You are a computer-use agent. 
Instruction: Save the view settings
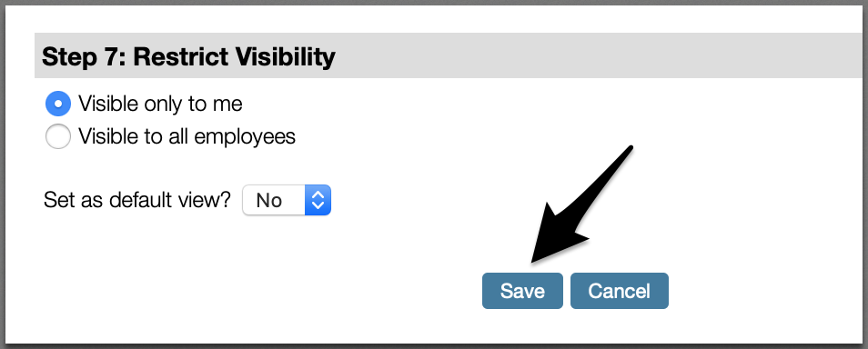point(522,291)
